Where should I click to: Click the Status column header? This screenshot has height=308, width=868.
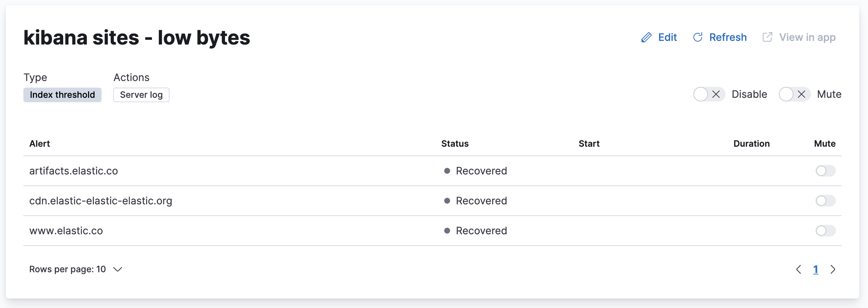pyautogui.click(x=455, y=143)
